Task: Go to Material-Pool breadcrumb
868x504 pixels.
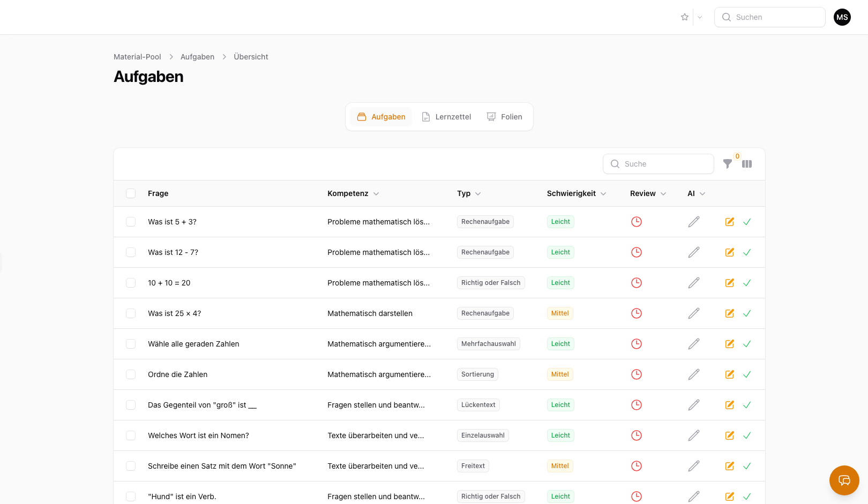Action: point(137,57)
